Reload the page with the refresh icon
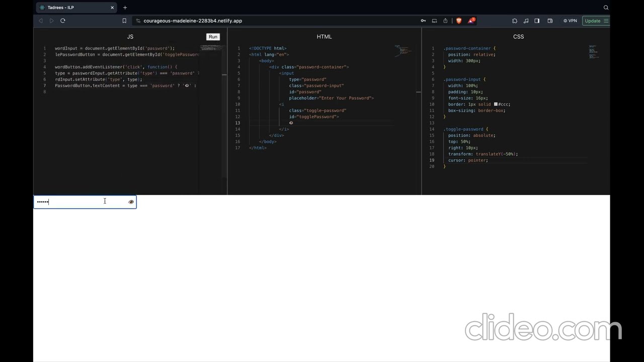The height and width of the screenshot is (362, 644). click(x=63, y=21)
